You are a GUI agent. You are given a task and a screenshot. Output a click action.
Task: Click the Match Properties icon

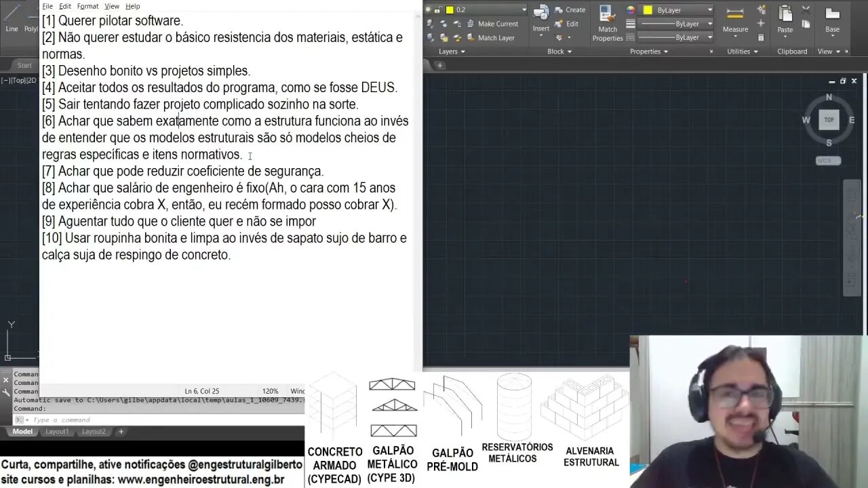pos(608,14)
